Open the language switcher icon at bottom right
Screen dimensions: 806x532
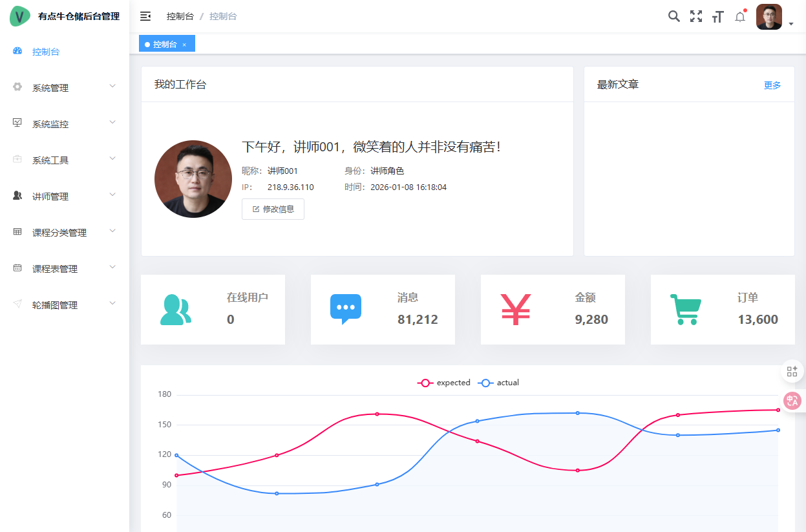792,400
